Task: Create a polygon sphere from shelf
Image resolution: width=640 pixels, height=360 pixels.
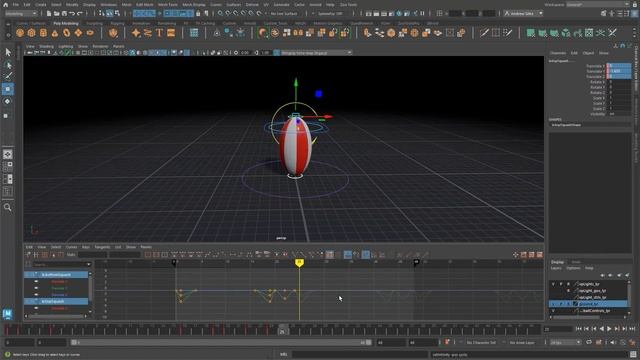Action: 20,33
